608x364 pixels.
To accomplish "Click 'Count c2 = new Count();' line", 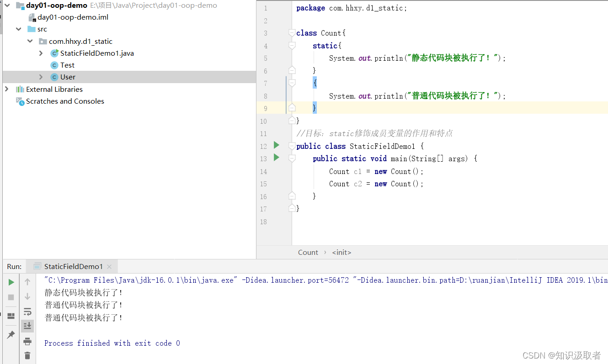I will [376, 184].
